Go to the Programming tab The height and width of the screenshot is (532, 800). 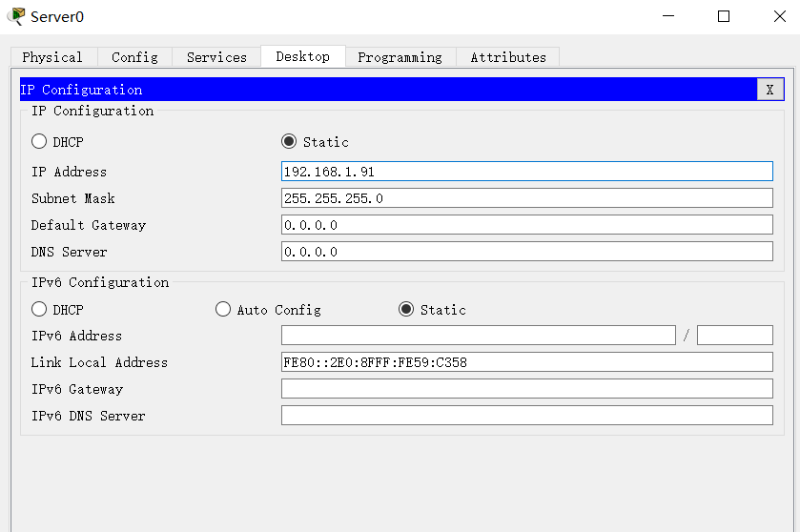[x=400, y=57]
